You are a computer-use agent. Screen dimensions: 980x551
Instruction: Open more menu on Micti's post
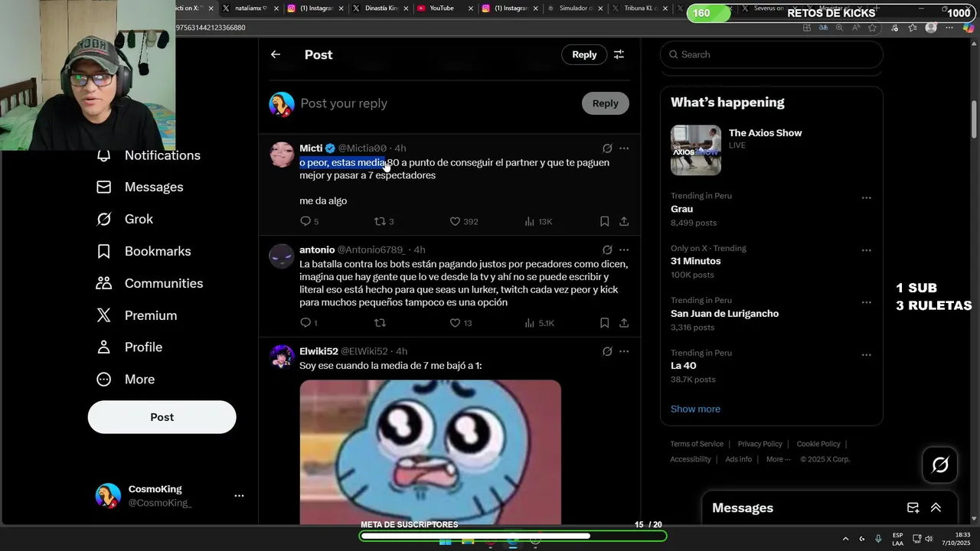tap(624, 148)
